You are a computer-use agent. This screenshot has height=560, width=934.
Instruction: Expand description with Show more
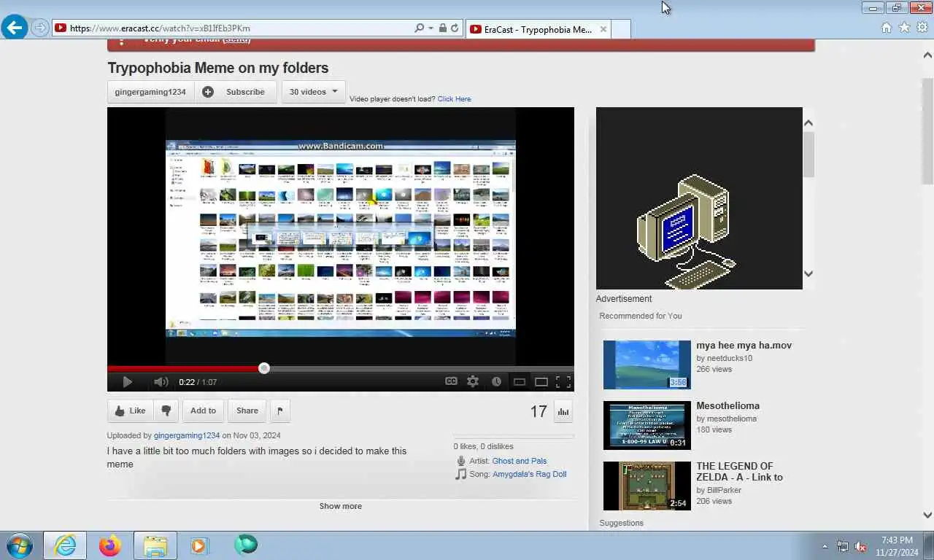(341, 506)
